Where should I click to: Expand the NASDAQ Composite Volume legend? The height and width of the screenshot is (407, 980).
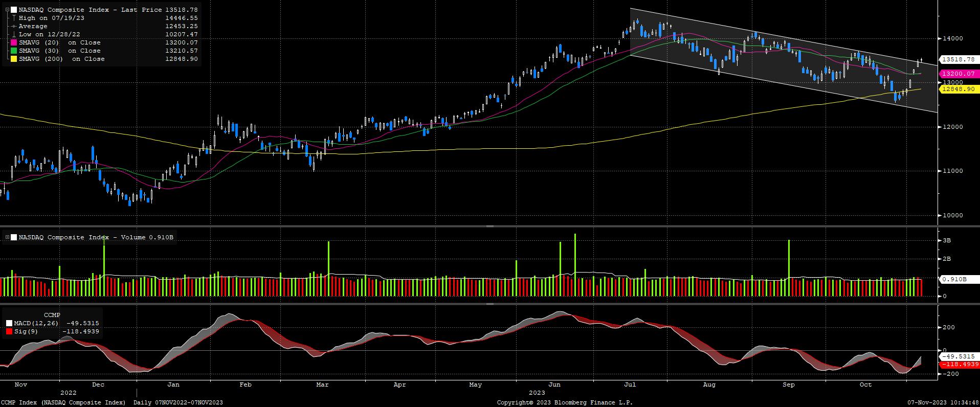point(7,237)
